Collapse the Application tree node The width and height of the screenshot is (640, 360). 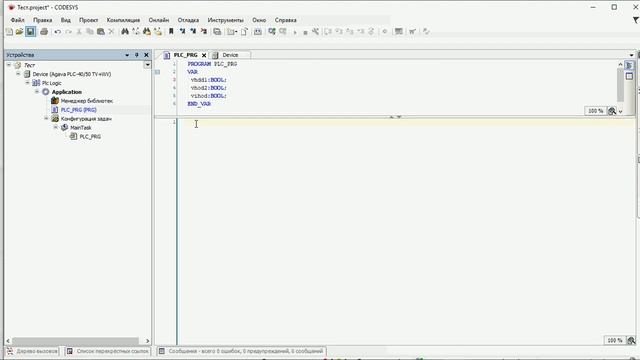[37, 92]
